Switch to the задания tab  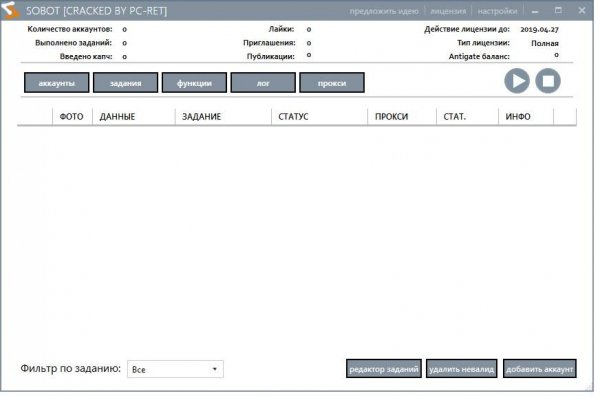[126, 83]
